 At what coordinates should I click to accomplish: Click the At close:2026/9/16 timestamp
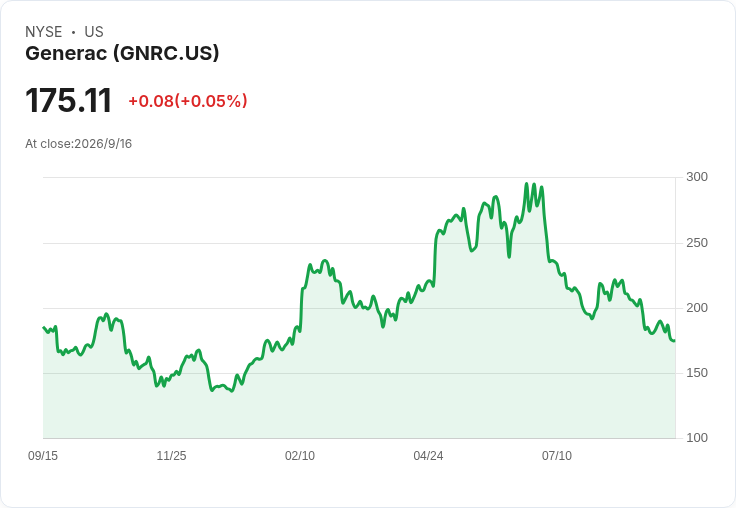coord(78,144)
